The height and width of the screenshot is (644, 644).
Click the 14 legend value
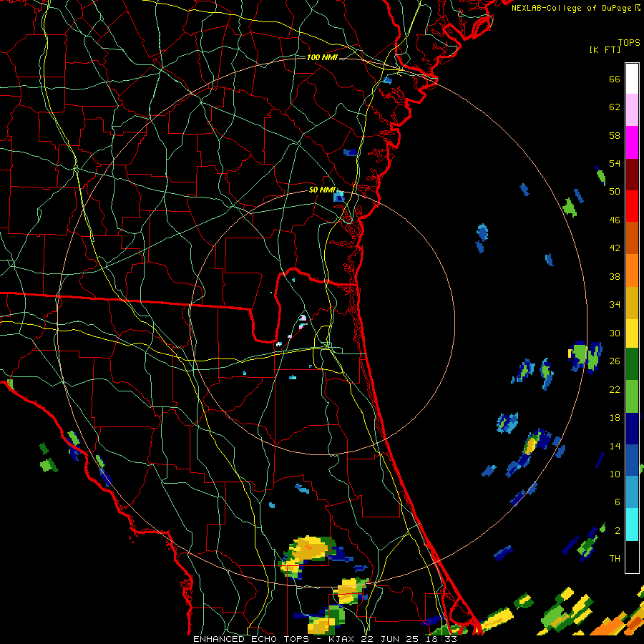(615, 446)
